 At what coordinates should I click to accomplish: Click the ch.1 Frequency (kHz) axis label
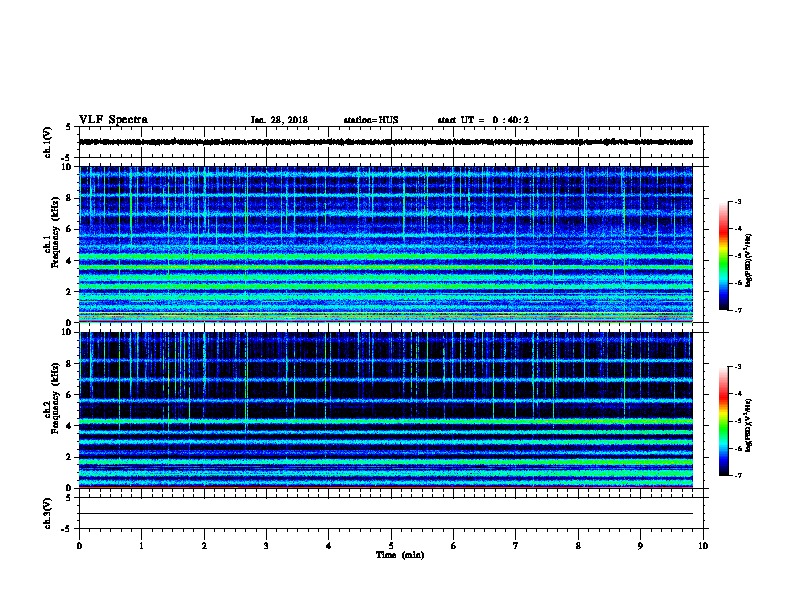click(52, 232)
